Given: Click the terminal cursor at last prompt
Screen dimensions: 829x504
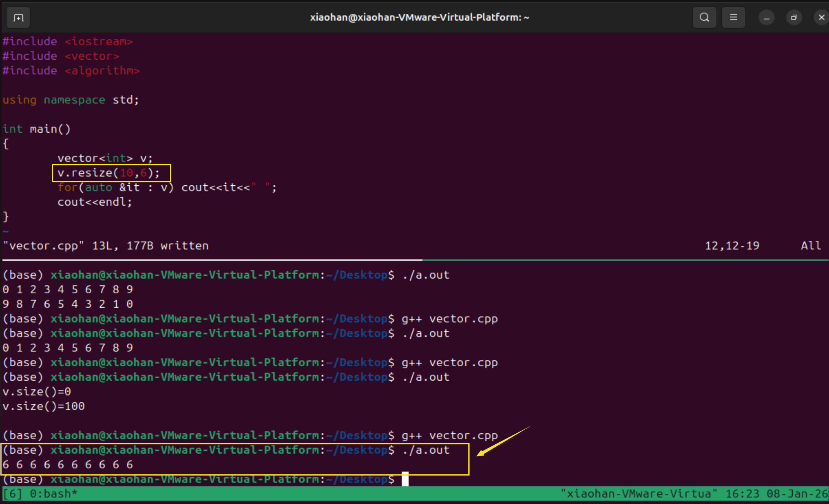Looking at the screenshot, I should point(405,479).
